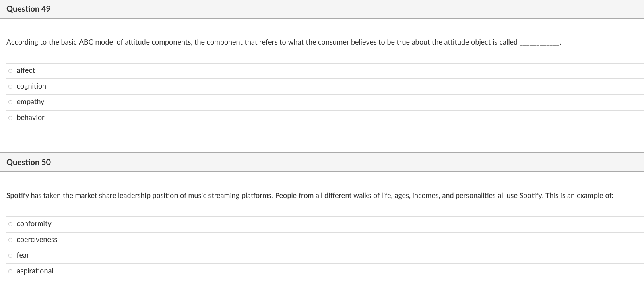644x285 pixels.
Task: Click the 'Question 49' heading
Action: point(29,9)
